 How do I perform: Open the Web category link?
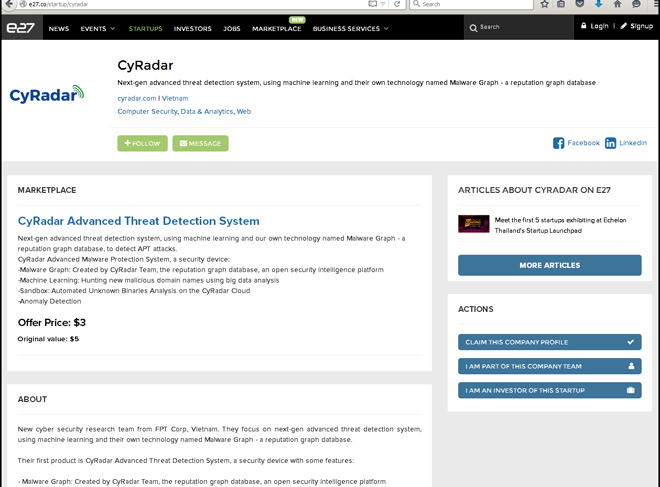coord(244,112)
